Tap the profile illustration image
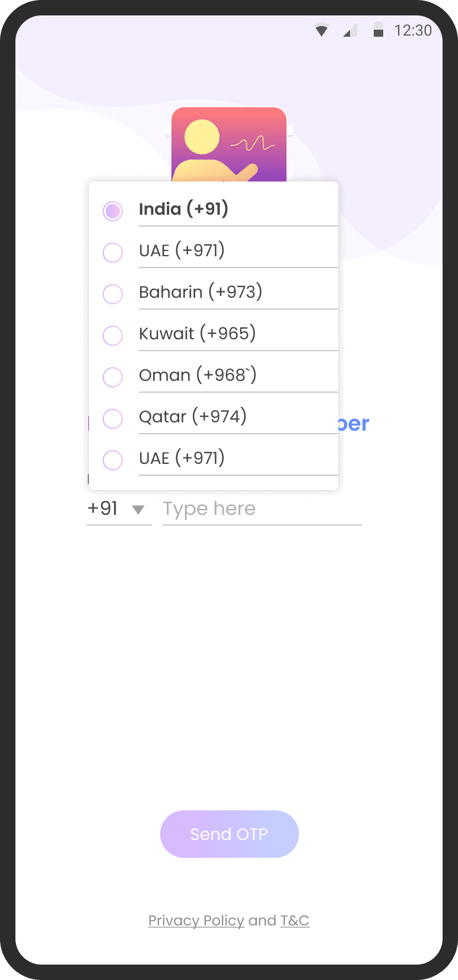 tap(229, 144)
